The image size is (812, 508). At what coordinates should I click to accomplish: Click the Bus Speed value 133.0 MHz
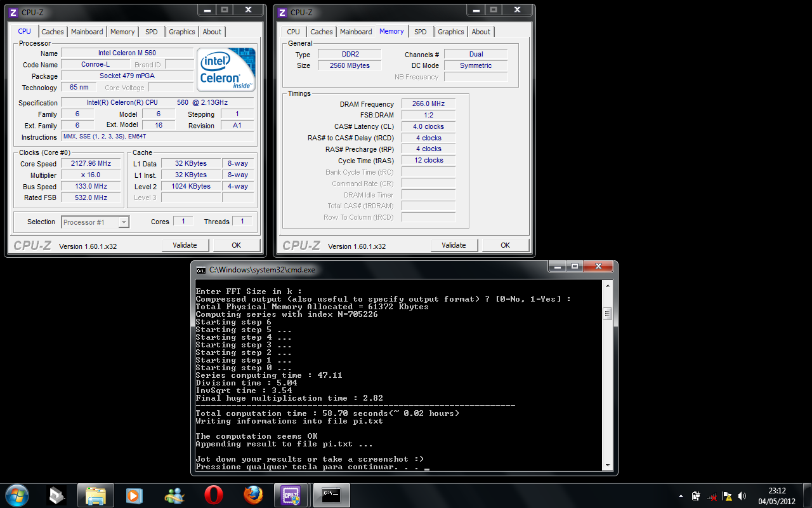(91, 187)
